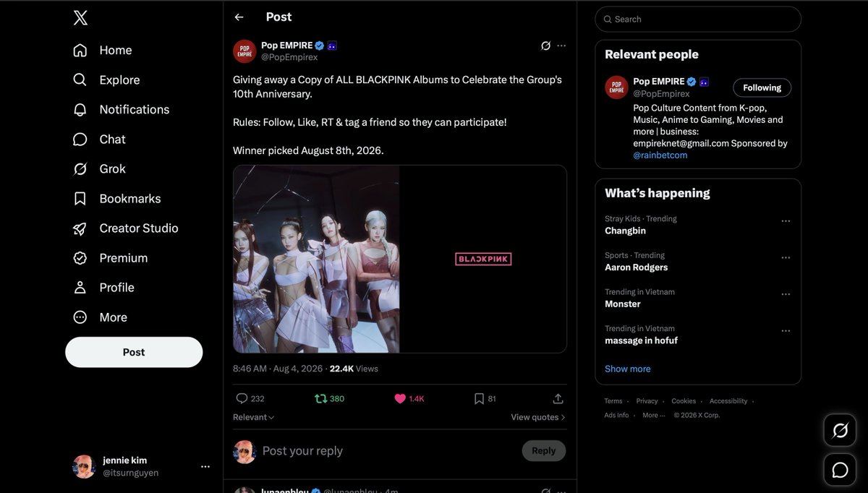Open the @rainbetcom link
Image resolution: width=868 pixels, height=493 pixels.
point(660,155)
